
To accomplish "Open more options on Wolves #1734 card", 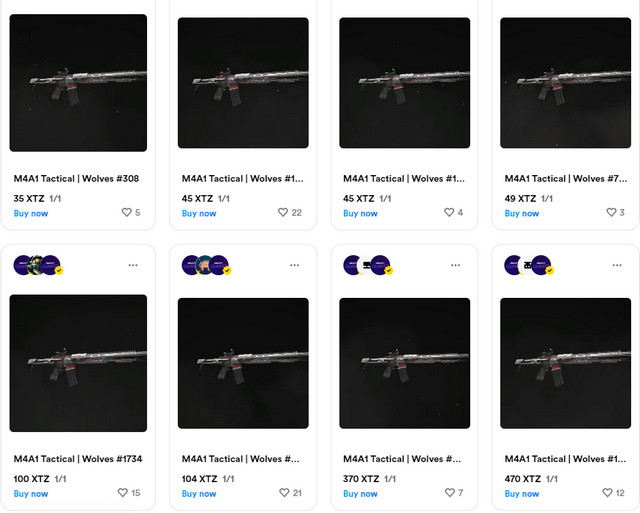I will coord(133,266).
